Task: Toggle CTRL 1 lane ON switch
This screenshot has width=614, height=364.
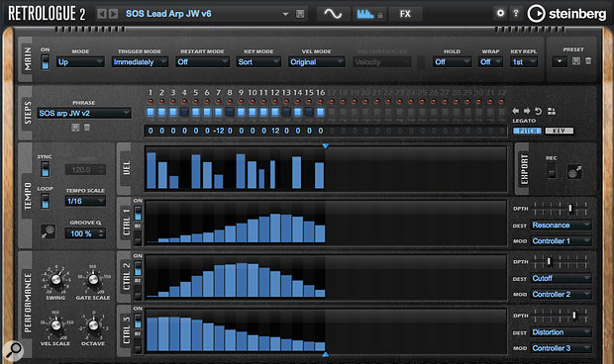Action: click(138, 214)
